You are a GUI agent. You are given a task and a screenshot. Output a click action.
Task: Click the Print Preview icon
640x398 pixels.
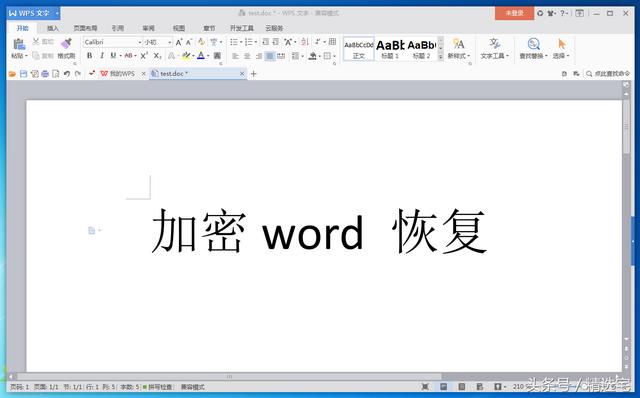coord(56,74)
